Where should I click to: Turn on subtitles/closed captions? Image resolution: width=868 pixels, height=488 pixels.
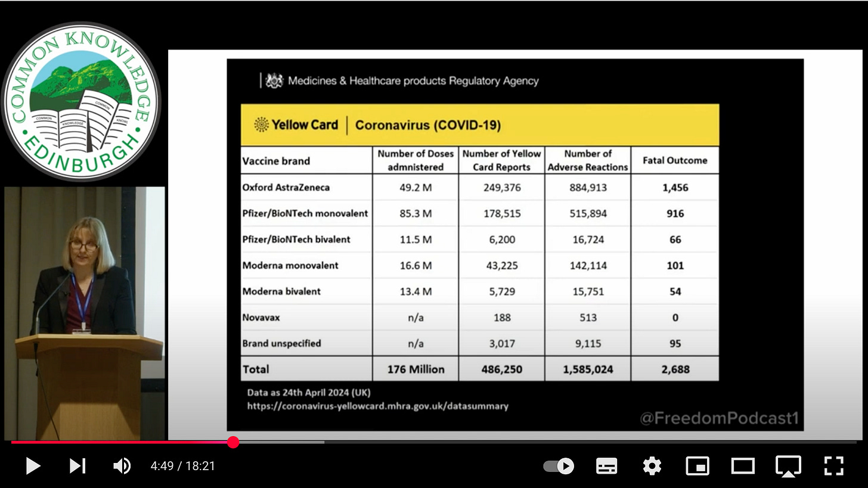606,466
